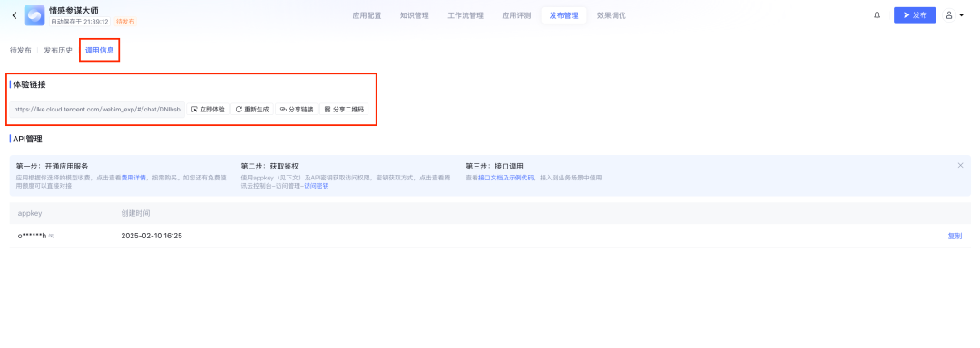Screen dimensions: 980x348
Task: Reveal the hidden appkey with eye icon
Action: coord(52,236)
